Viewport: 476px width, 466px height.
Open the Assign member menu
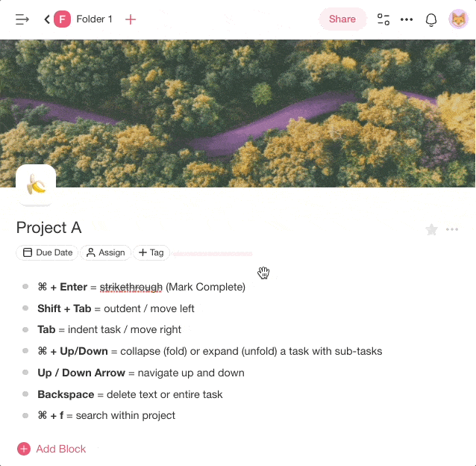click(x=105, y=252)
